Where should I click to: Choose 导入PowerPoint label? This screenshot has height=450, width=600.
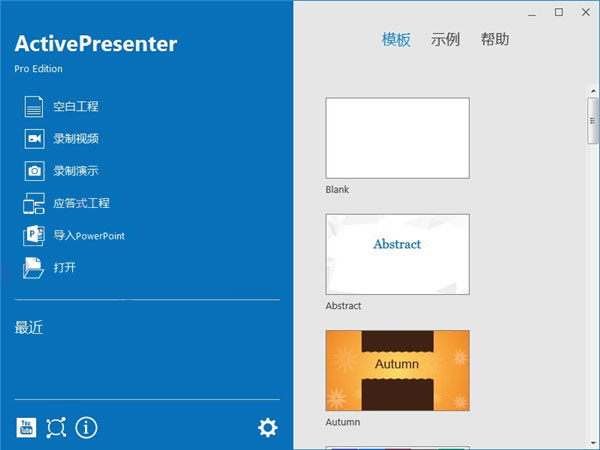pos(89,236)
